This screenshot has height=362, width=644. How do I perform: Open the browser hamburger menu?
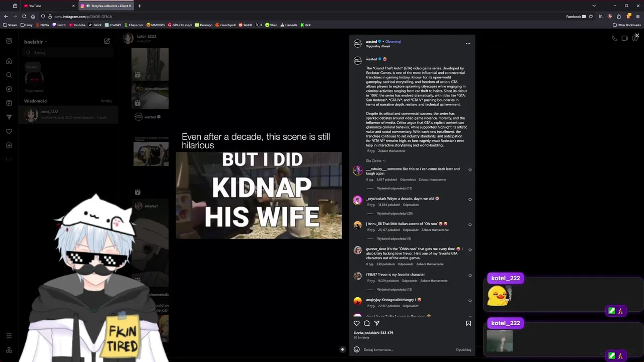637,16
